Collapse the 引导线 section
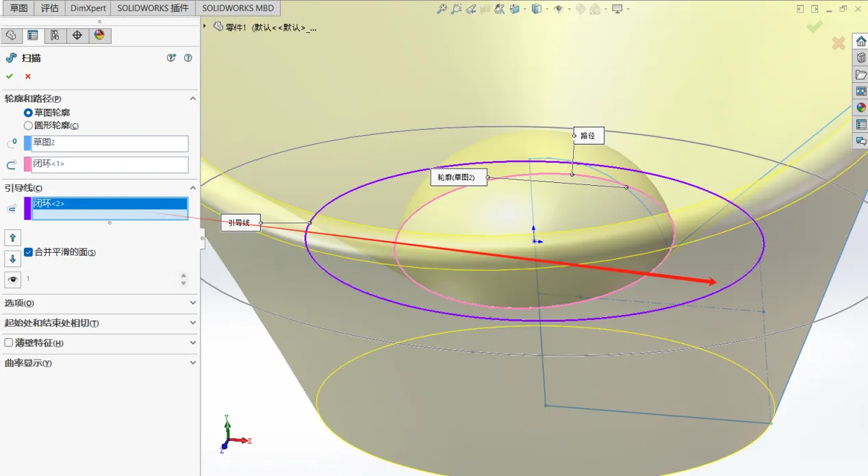The image size is (868, 476). 192,188
